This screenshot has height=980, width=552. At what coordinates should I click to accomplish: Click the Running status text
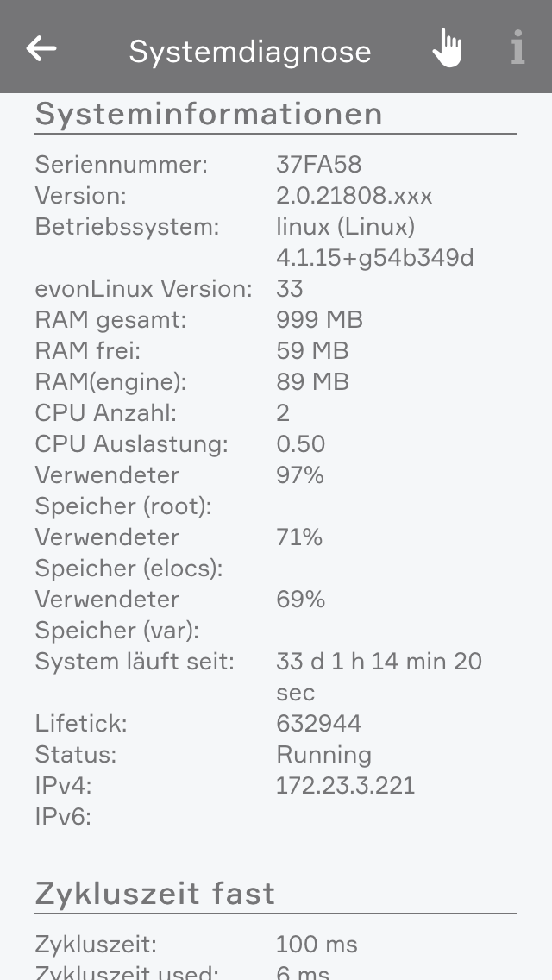click(323, 755)
